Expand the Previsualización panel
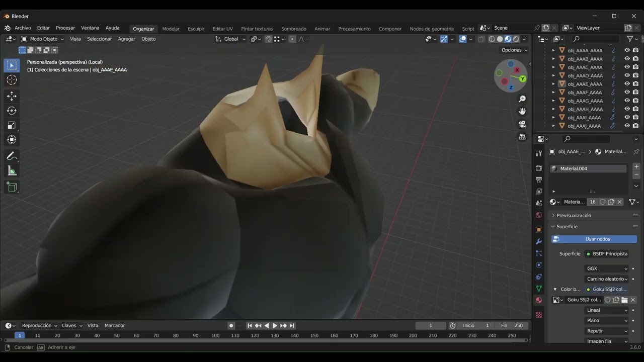644x362 pixels. click(x=574, y=216)
